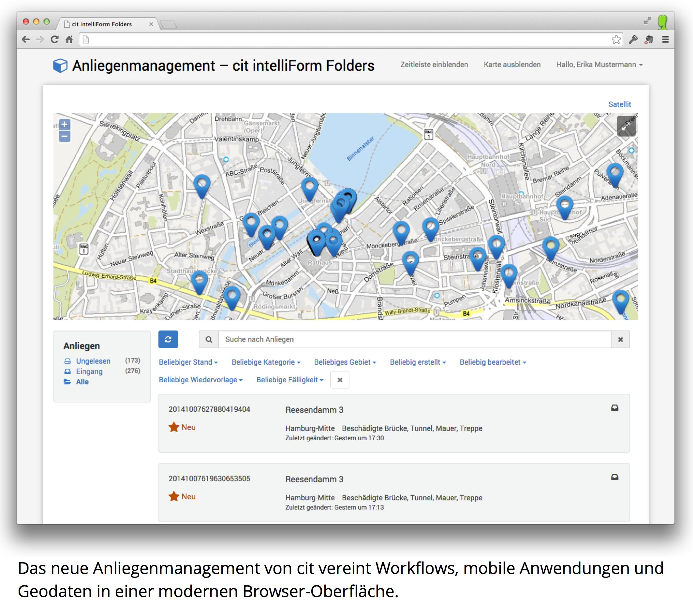This screenshot has width=693, height=616.
Task: Click the magnifier search icon
Action: point(209,339)
